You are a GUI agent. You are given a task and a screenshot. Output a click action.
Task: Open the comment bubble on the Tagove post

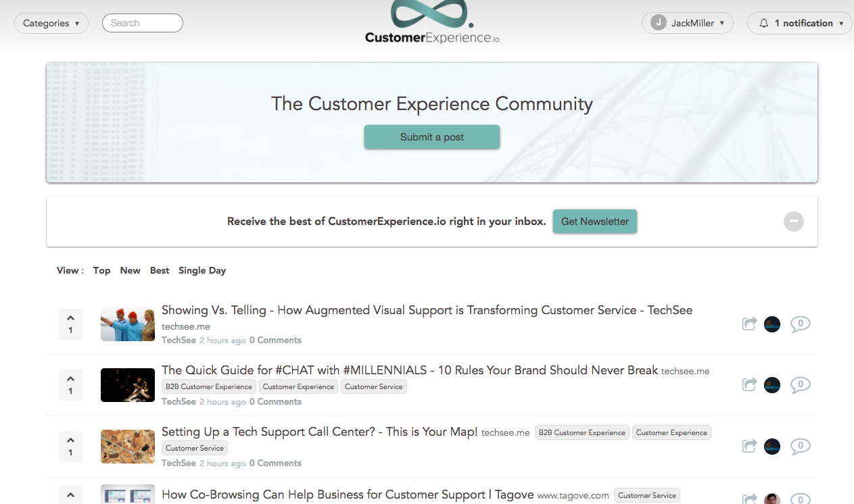click(801, 499)
